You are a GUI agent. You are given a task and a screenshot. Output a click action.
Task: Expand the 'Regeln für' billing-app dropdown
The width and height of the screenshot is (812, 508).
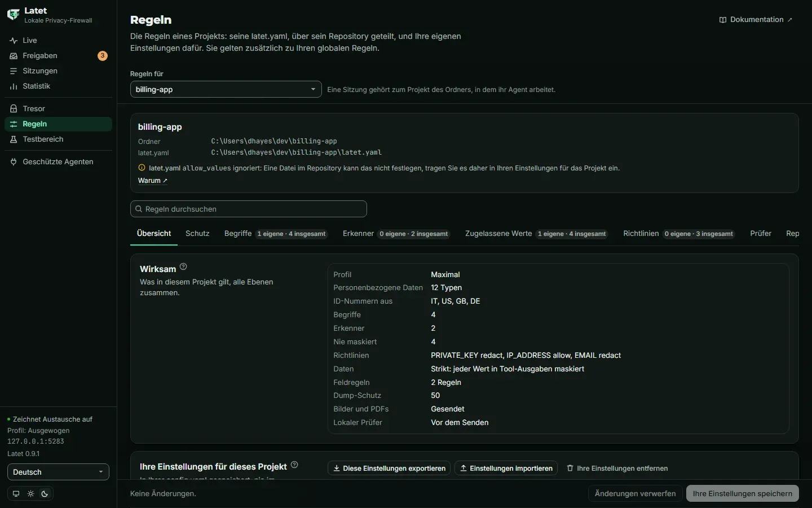tap(226, 89)
